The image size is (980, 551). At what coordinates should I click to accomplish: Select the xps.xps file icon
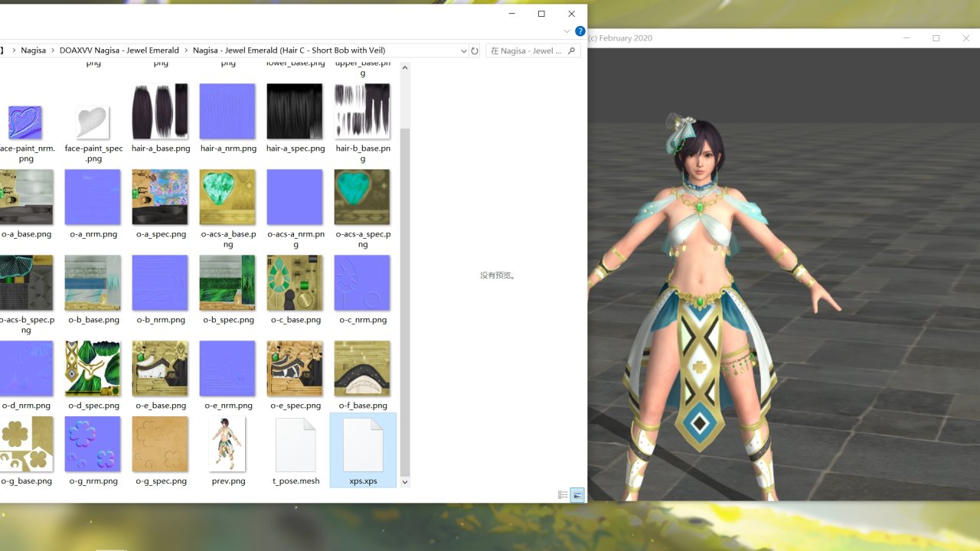[x=363, y=445]
